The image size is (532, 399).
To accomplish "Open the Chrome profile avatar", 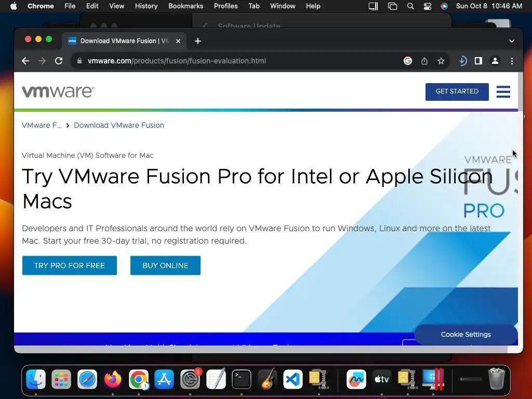I will pyautogui.click(x=495, y=61).
